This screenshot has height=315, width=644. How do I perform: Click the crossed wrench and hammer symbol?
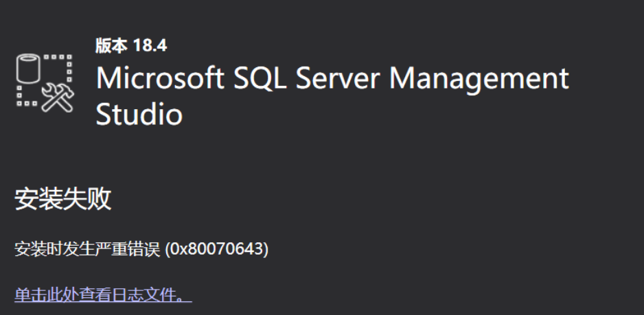[57, 97]
